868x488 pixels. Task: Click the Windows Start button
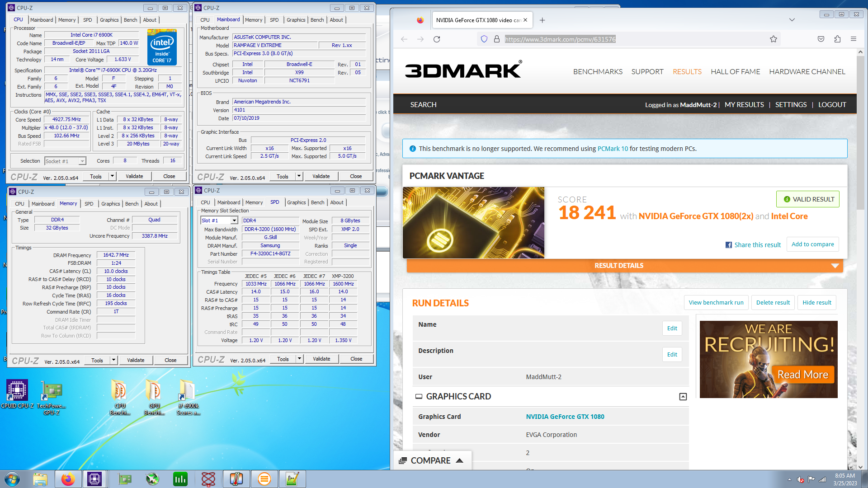click(x=12, y=479)
